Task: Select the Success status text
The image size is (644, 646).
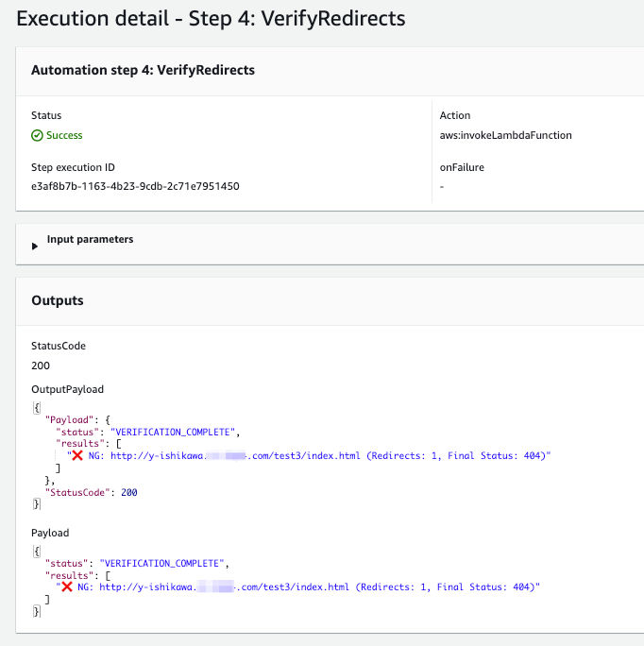Action: tap(64, 135)
